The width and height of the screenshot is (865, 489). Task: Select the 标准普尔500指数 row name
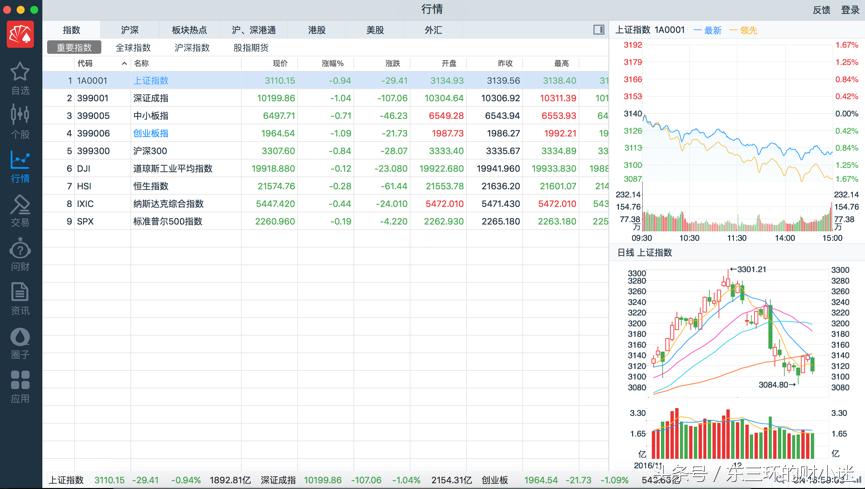[x=168, y=222]
